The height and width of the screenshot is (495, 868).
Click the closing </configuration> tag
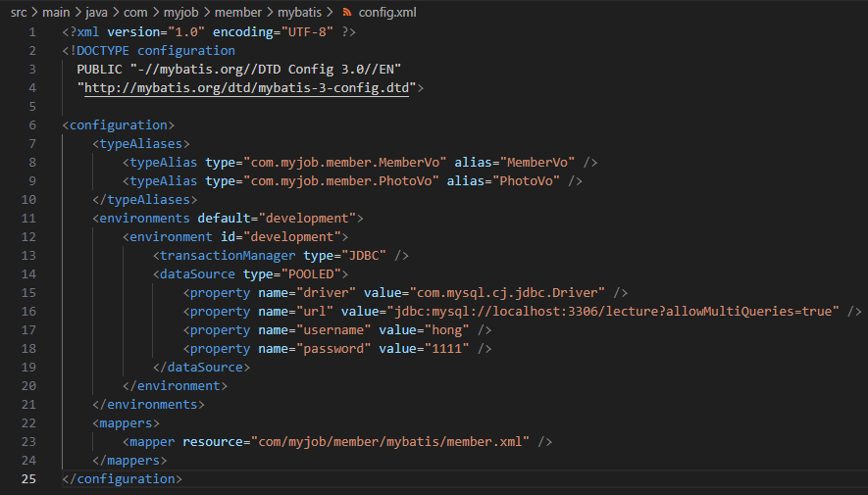(122, 479)
